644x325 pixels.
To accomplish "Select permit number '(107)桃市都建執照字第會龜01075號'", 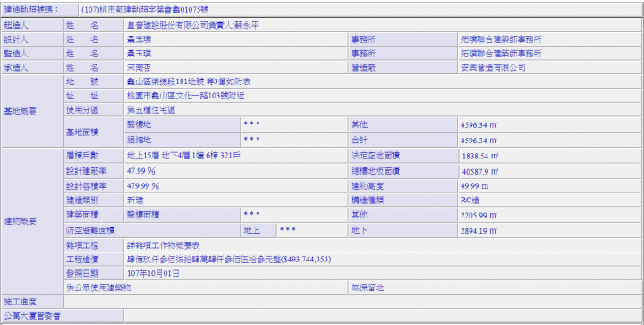I will [x=145, y=10].
